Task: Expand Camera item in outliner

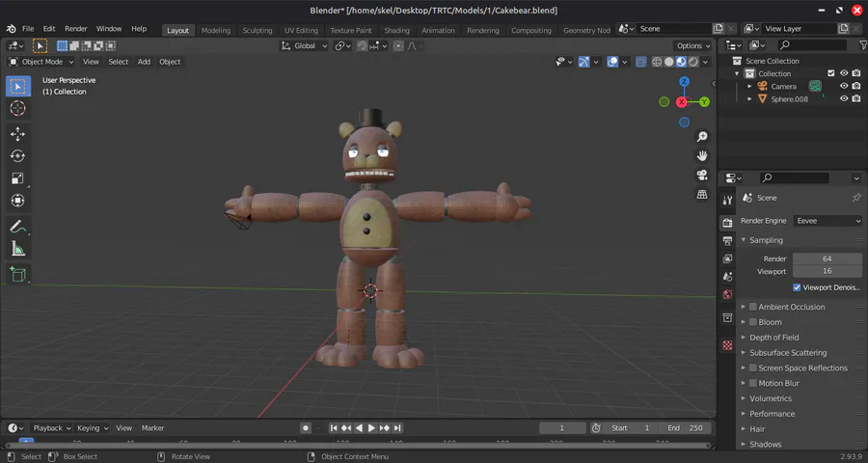Action: (749, 86)
